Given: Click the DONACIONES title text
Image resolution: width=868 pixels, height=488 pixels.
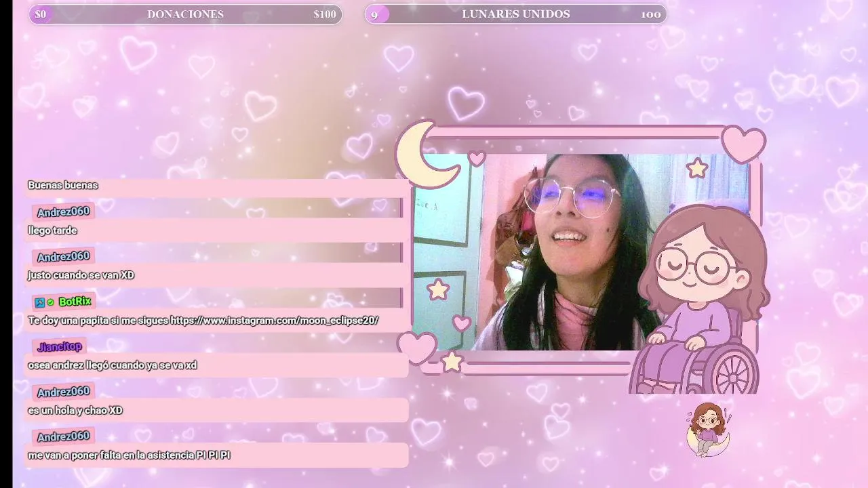Looking at the screenshot, I should pos(185,14).
